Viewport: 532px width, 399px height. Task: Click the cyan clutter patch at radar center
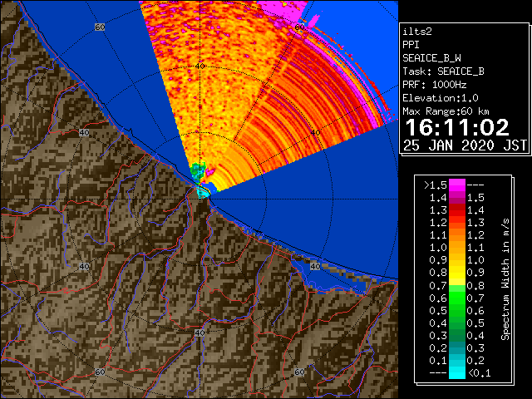(203, 192)
